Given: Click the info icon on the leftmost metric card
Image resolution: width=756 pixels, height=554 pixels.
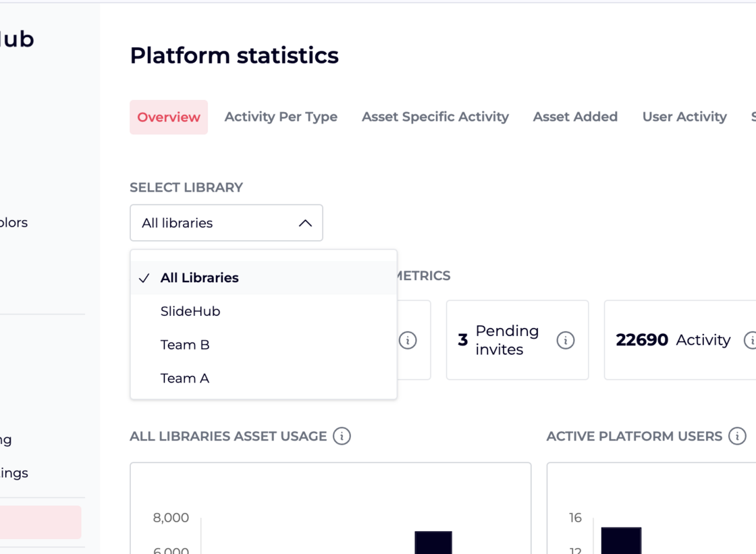Looking at the screenshot, I should 408,341.
